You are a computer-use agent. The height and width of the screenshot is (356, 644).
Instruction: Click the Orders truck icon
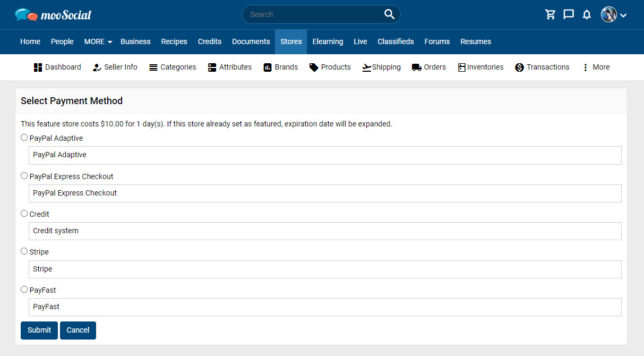click(417, 67)
